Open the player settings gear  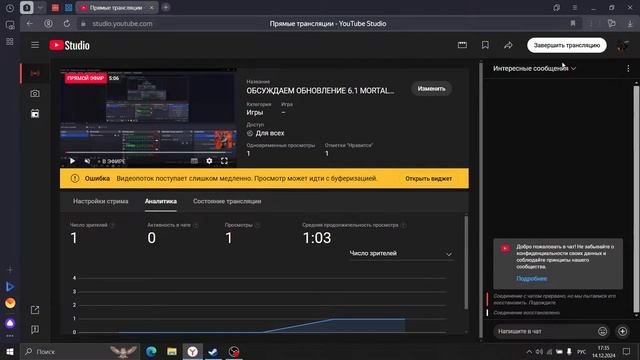coord(209,161)
